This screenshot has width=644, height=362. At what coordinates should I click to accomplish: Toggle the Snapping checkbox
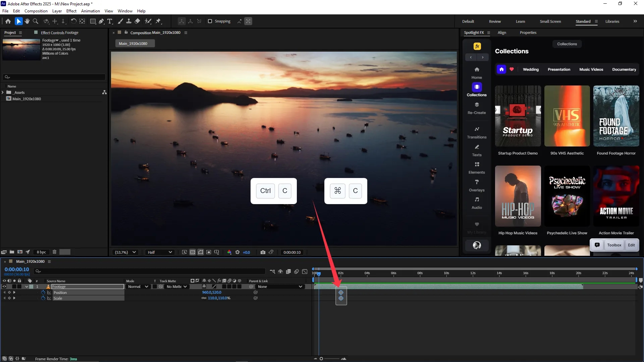[210, 21]
